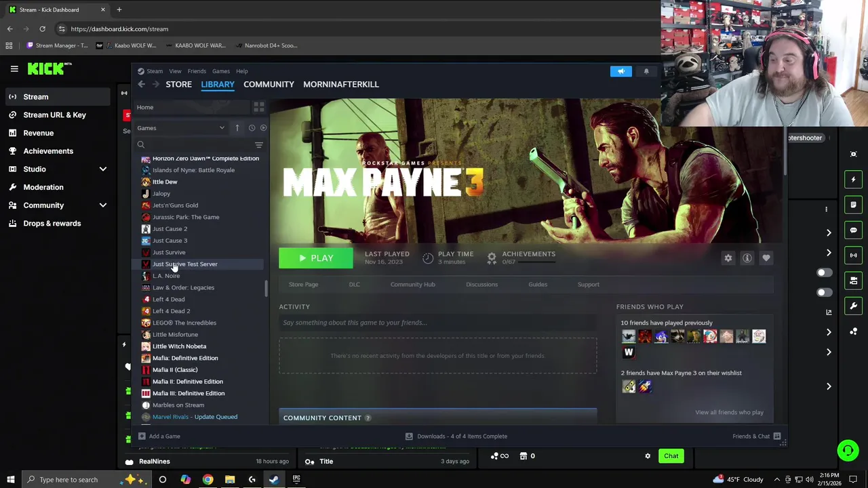
Task: Open Max Payne 3 game info icon
Action: [x=747, y=258]
